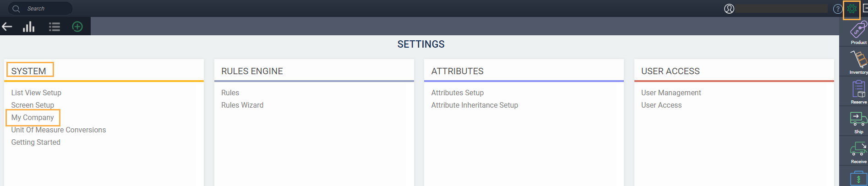The image size is (868, 186).
Task: Open User Management
Action: coord(671,93)
